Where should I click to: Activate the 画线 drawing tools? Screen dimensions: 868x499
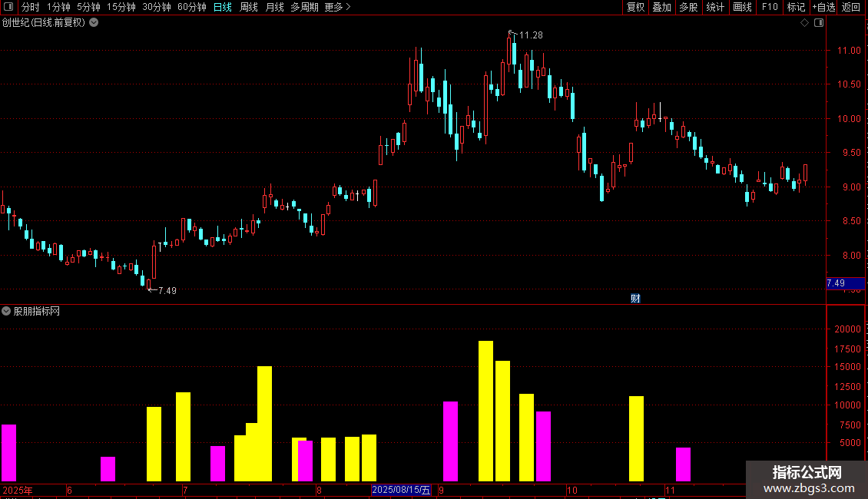742,7
